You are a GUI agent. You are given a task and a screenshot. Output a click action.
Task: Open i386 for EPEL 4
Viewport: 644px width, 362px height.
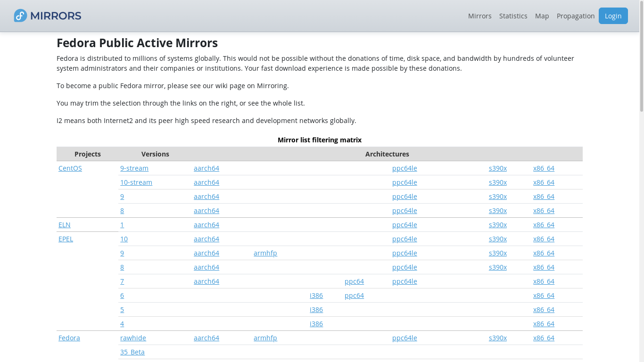[316, 324]
